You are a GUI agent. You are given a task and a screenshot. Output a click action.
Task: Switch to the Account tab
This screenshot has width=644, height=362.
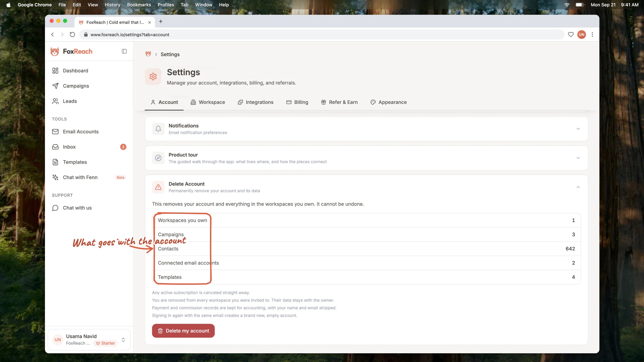[x=164, y=102]
